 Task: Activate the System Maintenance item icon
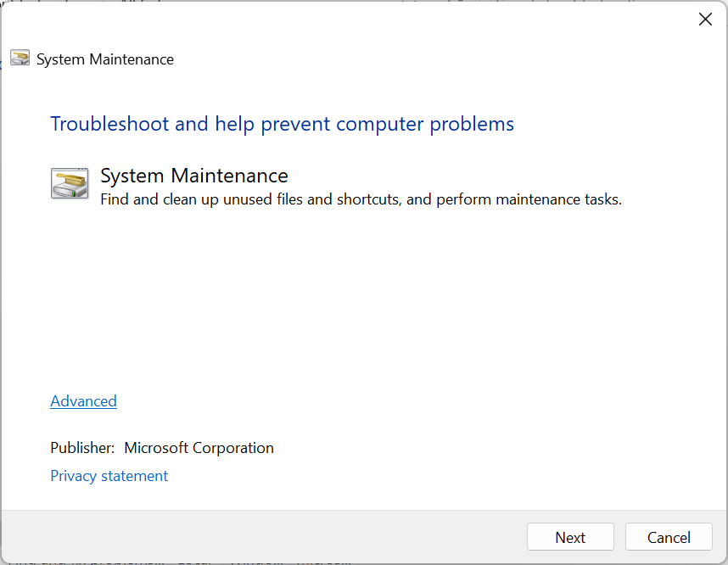(70, 183)
